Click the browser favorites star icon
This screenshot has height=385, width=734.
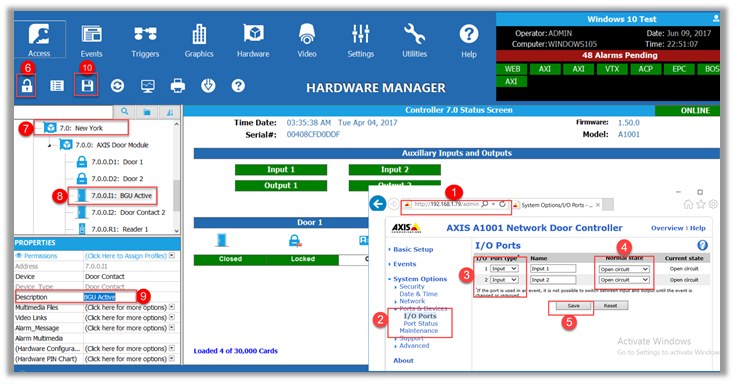point(701,204)
